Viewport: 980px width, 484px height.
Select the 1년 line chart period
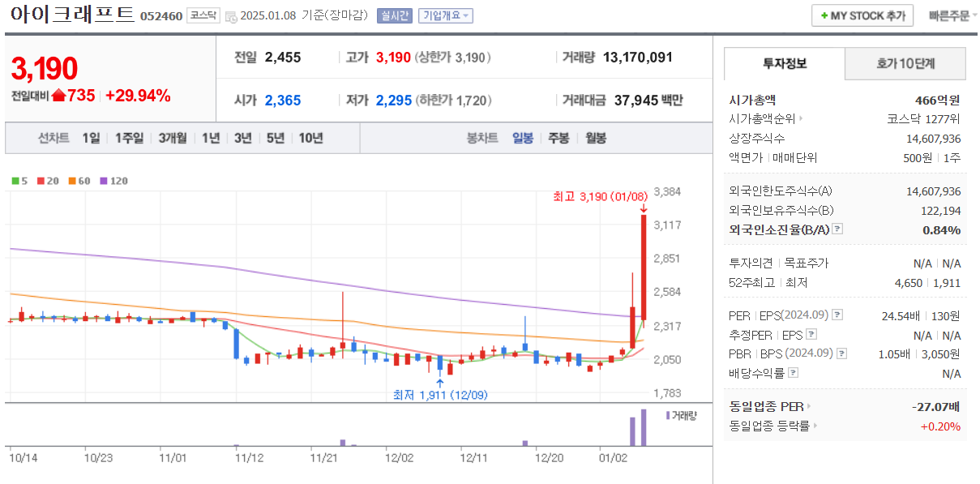click(x=211, y=138)
